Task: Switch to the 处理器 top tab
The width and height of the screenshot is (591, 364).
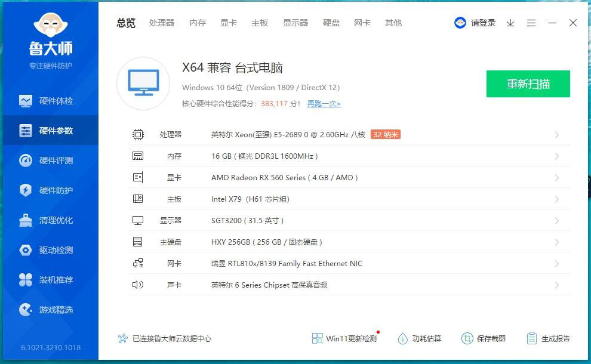Action: pos(162,23)
